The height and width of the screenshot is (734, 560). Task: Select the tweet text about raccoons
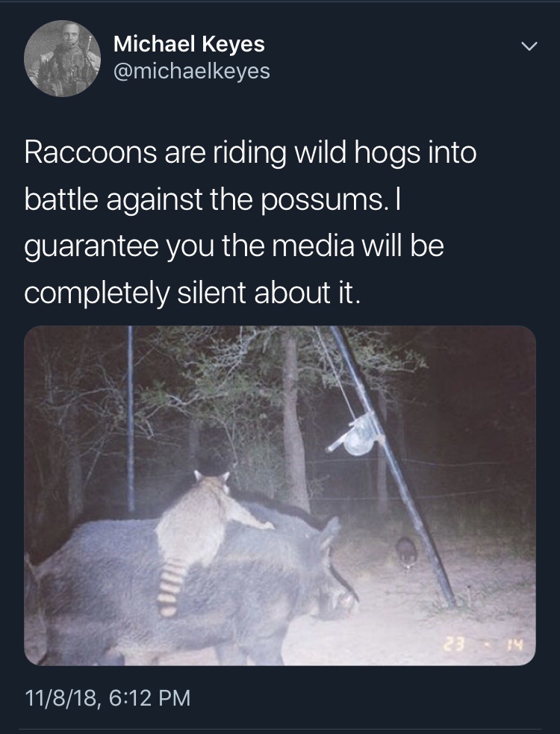point(250,223)
